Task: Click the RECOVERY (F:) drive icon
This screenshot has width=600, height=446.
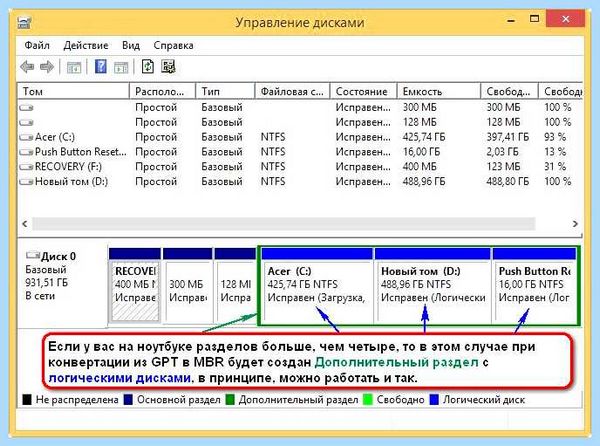Action: pos(26,167)
